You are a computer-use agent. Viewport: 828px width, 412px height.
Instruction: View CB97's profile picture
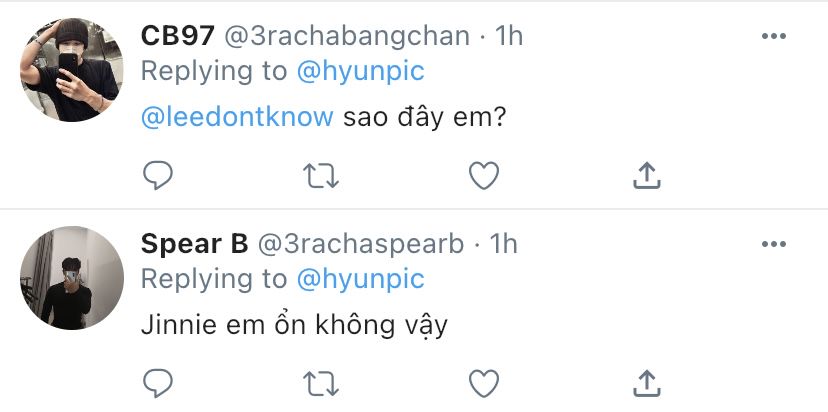tap(71, 70)
